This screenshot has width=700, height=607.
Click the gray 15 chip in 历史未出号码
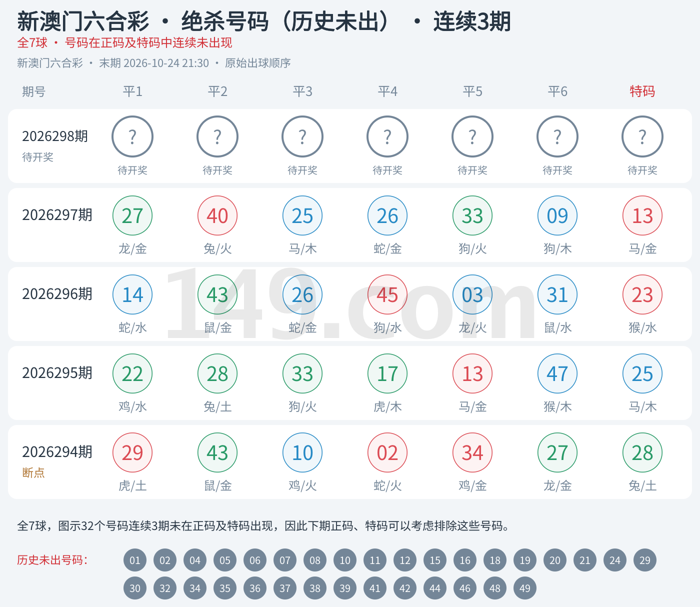click(435, 560)
